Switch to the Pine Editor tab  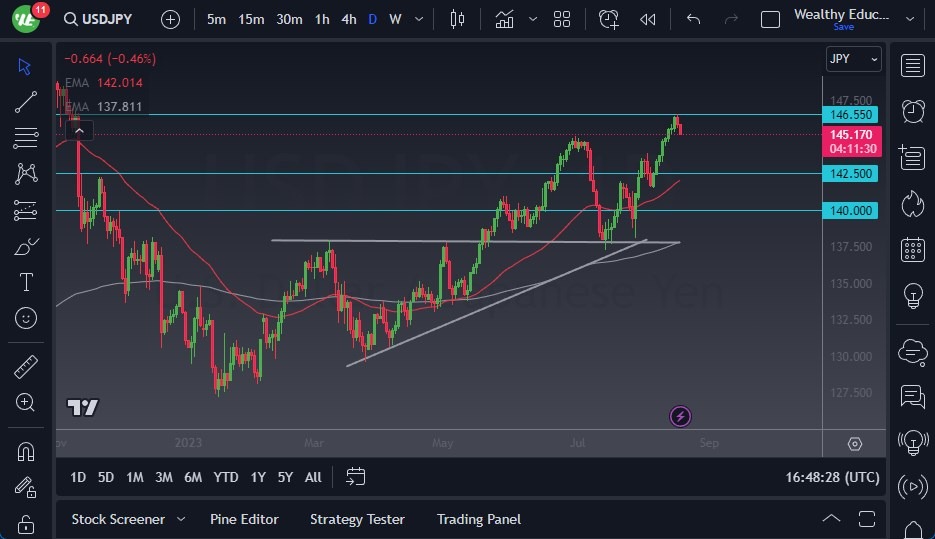pos(244,519)
